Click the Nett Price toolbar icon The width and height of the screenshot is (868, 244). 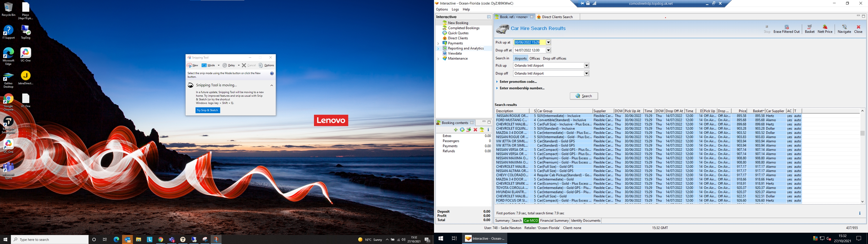point(825,29)
